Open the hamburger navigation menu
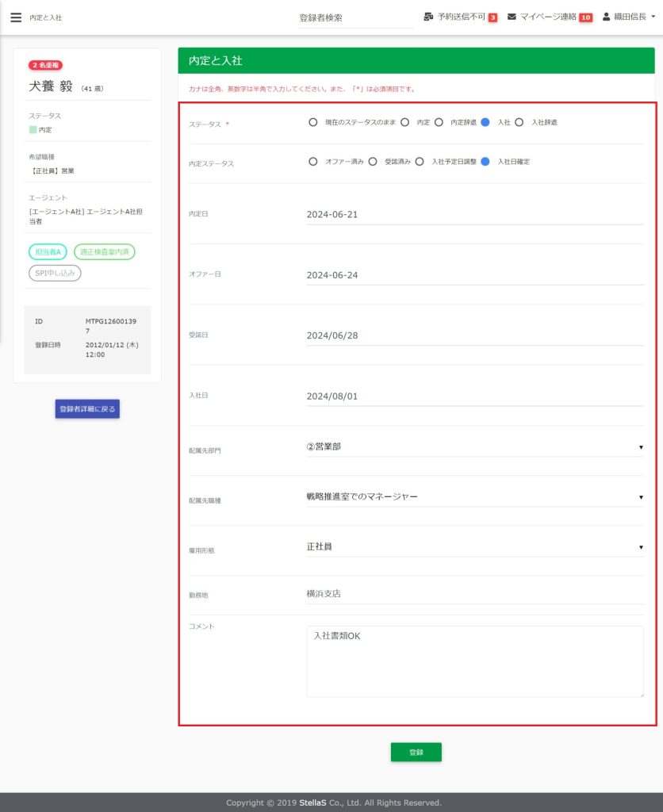 click(16, 17)
